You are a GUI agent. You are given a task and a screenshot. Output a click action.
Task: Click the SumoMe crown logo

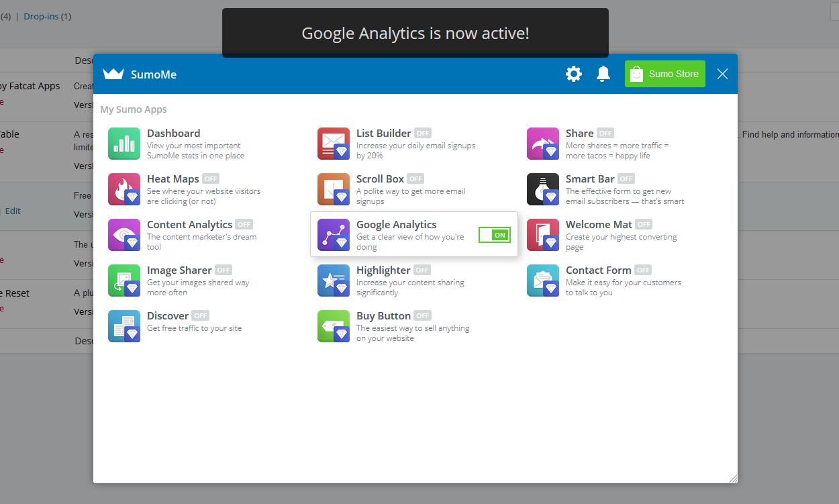[x=113, y=74]
